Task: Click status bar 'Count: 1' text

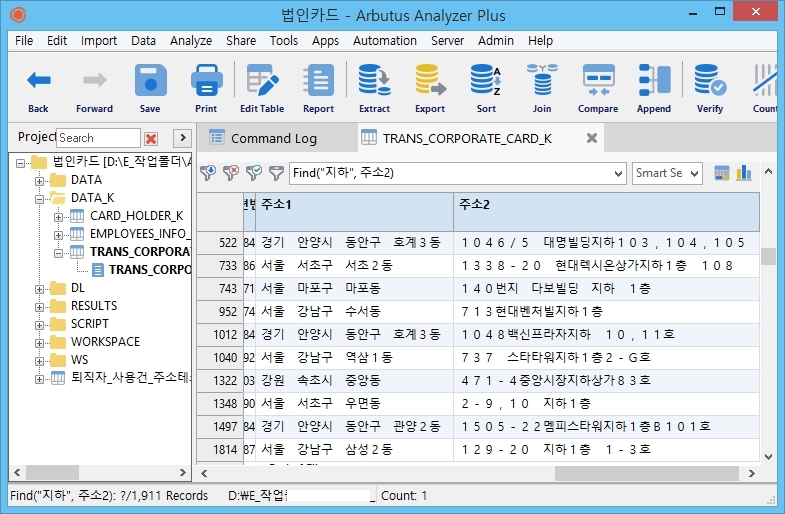Action: coord(404,496)
